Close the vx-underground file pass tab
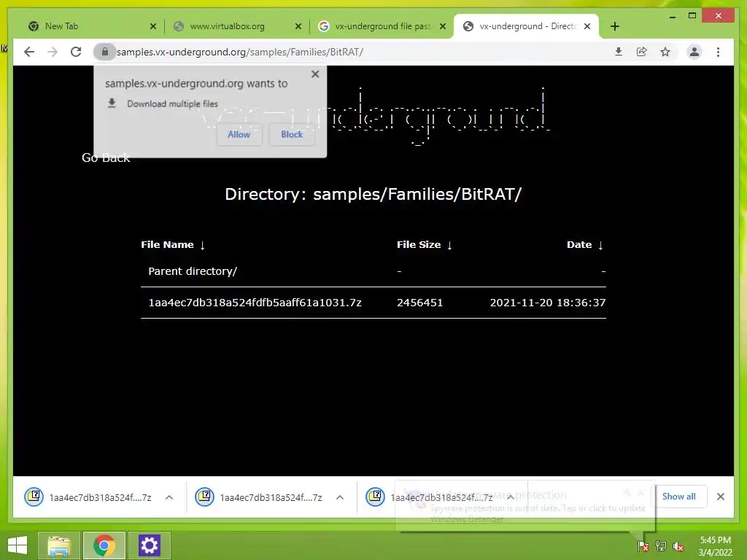The height and width of the screenshot is (560, 747). coord(443,26)
